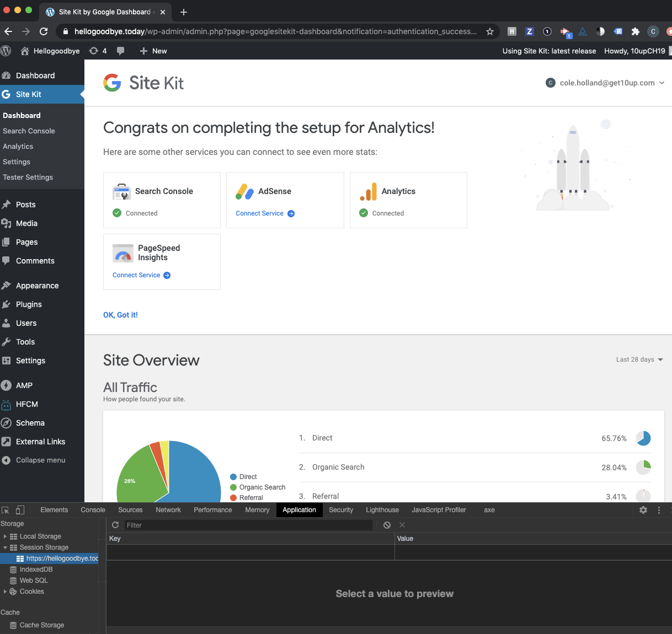Switch to DevTools Elements tab
The image size is (672, 634).
pos(54,510)
